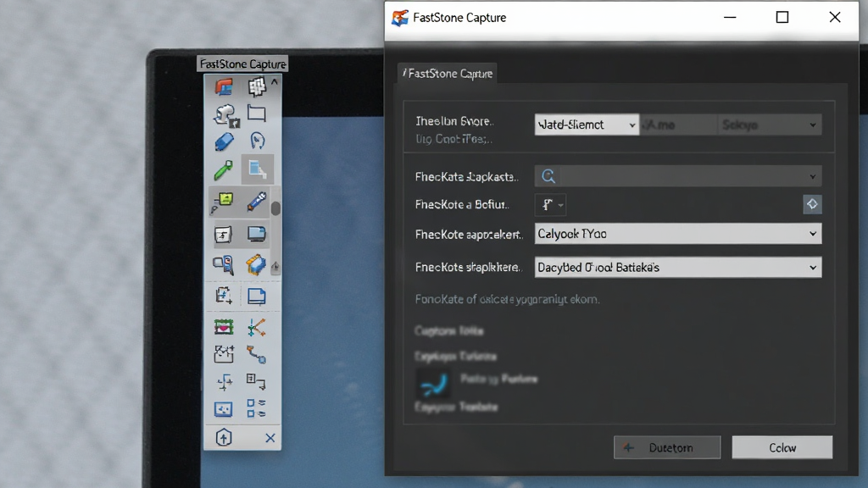
Task: Click the small box with bent arrow icon
Action: click(256, 380)
